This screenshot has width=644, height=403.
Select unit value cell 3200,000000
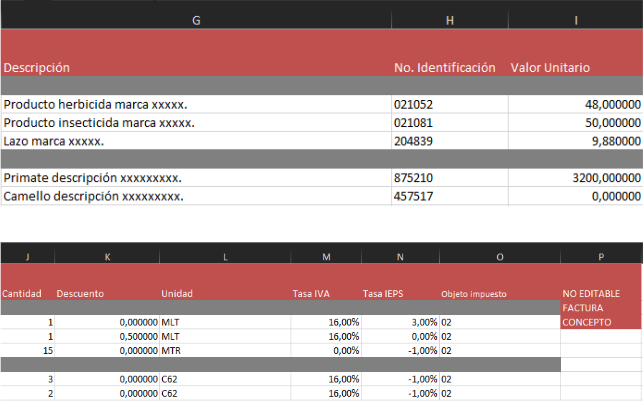(x=575, y=177)
